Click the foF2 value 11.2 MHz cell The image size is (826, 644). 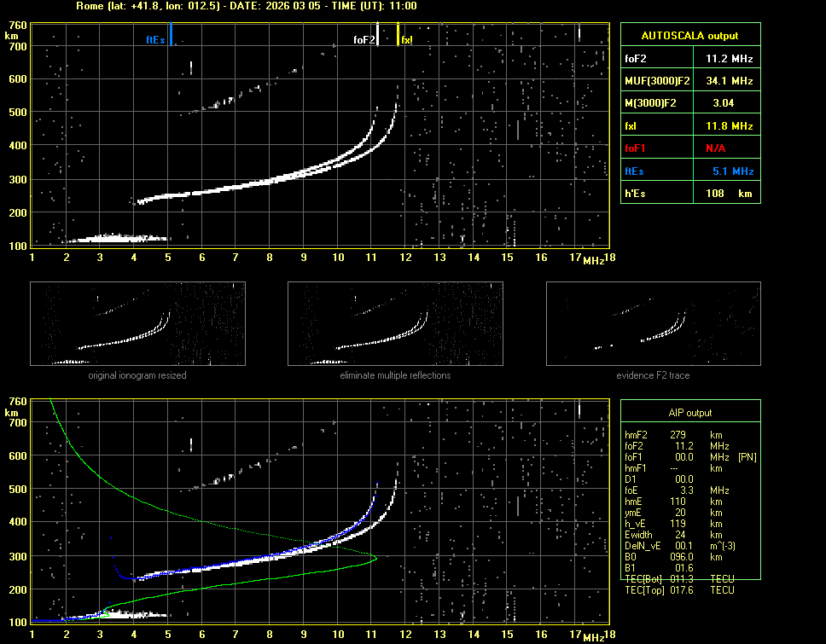(x=729, y=59)
